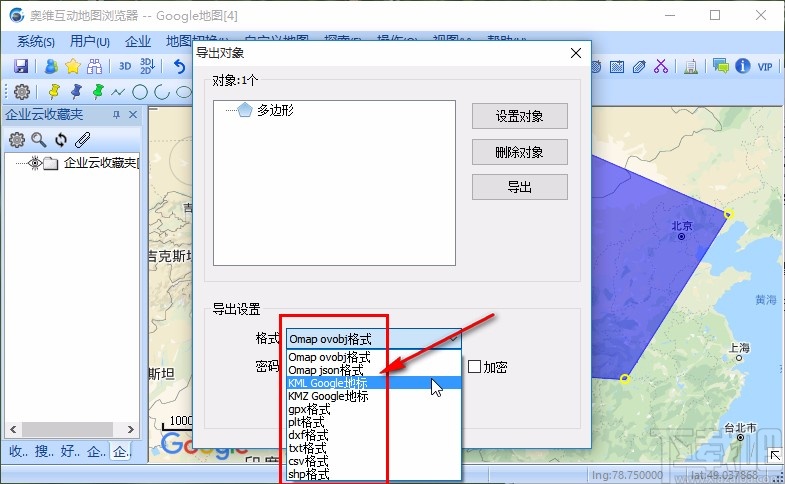Select the polyline track drawing tool
This screenshot has height=484, width=785.
118,92
